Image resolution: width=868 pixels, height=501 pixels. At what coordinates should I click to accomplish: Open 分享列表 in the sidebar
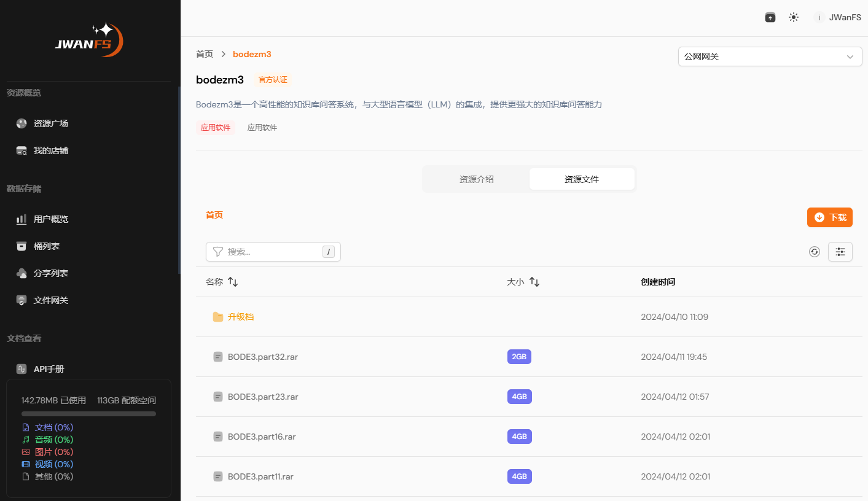[51, 273]
